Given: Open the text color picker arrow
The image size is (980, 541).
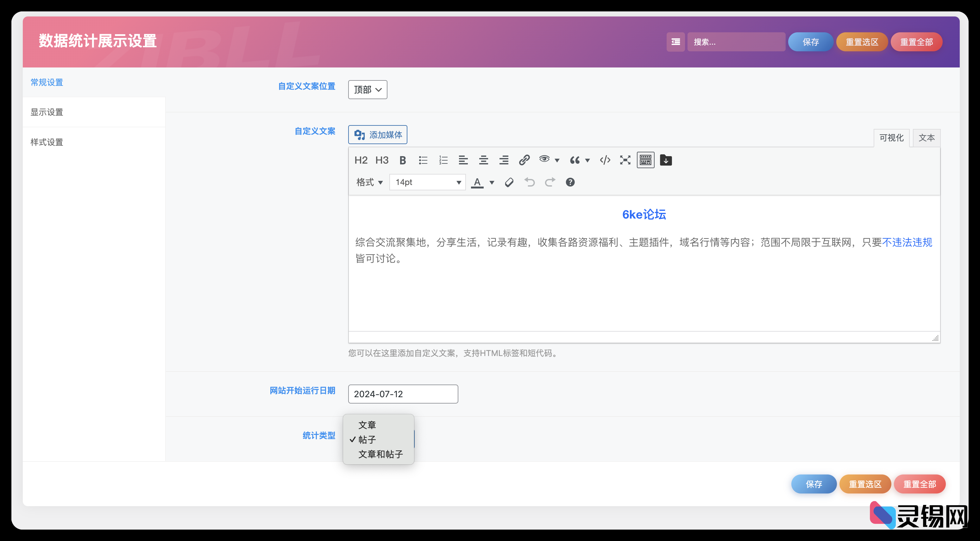Looking at the screenshot, I should 492,182.
